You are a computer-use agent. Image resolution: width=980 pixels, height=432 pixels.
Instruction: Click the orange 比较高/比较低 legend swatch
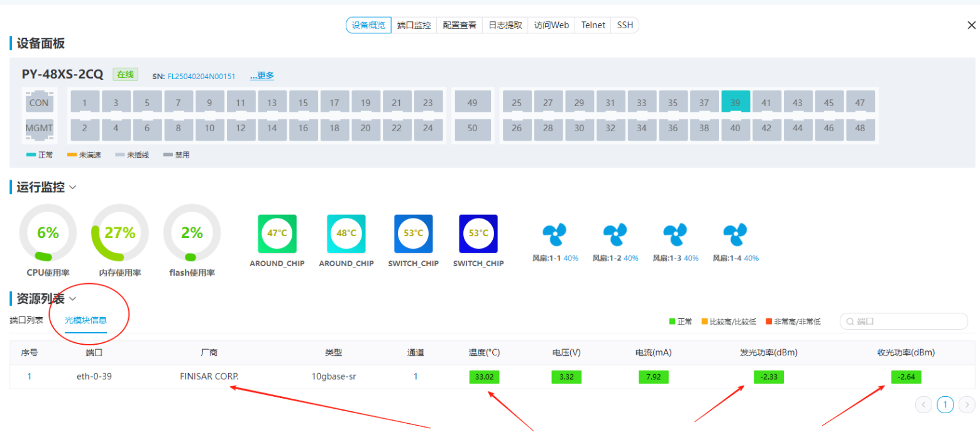(705, 321)
